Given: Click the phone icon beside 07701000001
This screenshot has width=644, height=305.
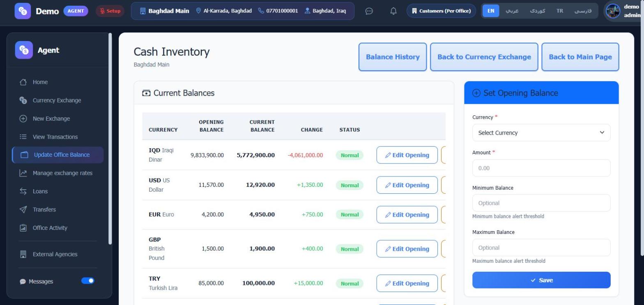Looking at the screenshot, I should 261,11.
